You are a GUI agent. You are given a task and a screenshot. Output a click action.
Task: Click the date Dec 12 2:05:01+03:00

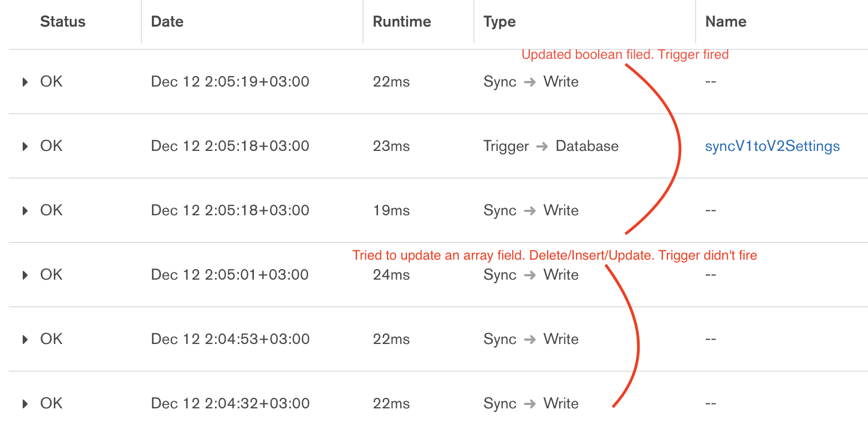pyautogui.click(x=230, y=275)
